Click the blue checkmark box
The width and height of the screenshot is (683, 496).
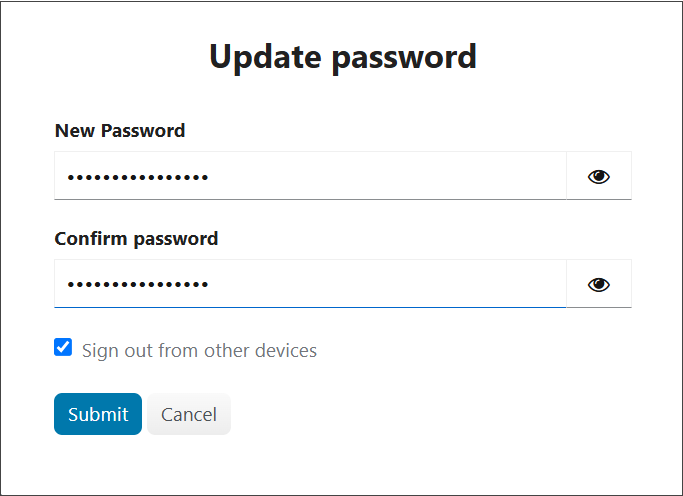[63, 347]
